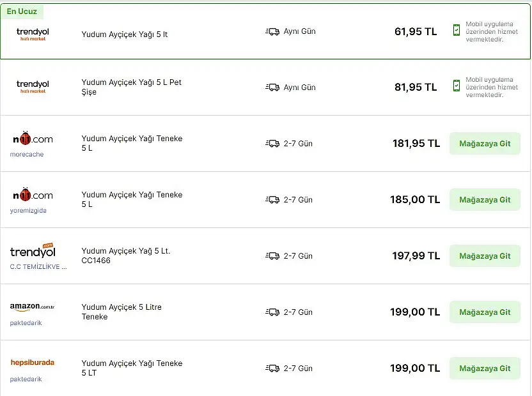Click the hepsiburada logo
Image resolution: width=532 pixels, height=396 pixels.
[x=32, y=362]
